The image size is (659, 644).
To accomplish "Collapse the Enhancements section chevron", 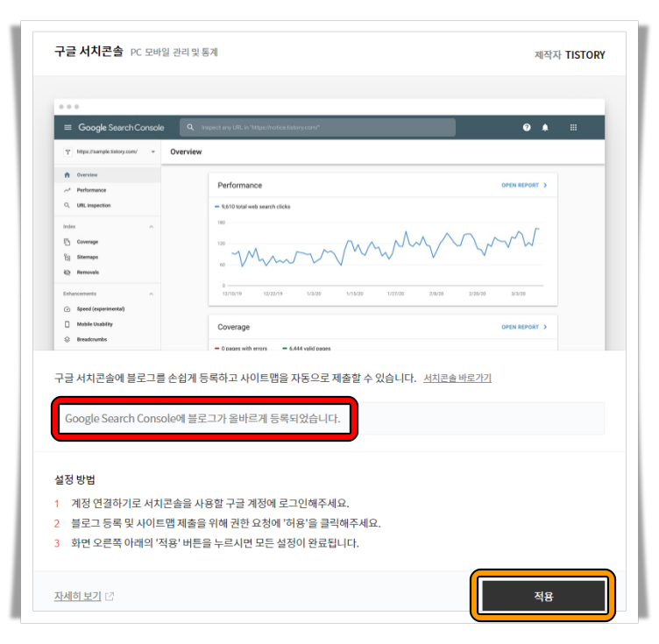I will point(152,294).
